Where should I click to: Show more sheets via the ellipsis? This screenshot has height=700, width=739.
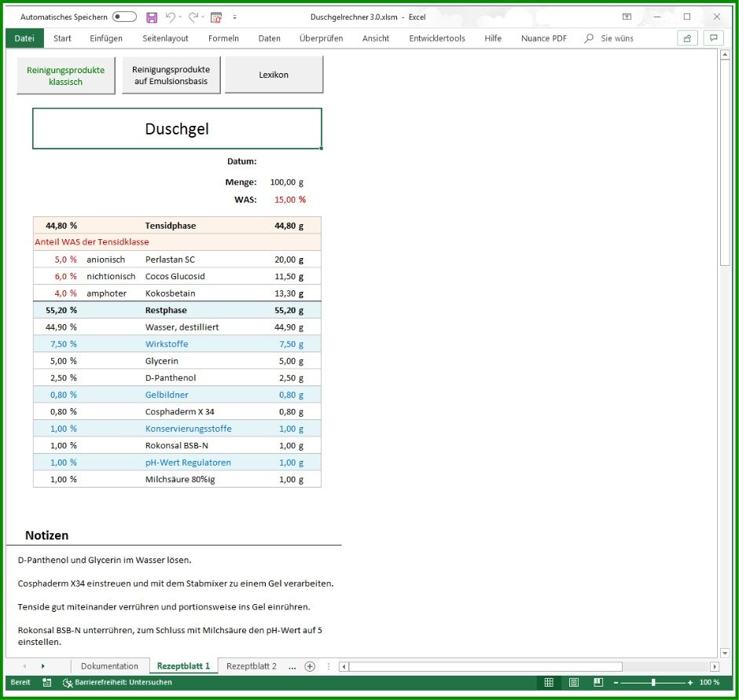pos(292,666)
